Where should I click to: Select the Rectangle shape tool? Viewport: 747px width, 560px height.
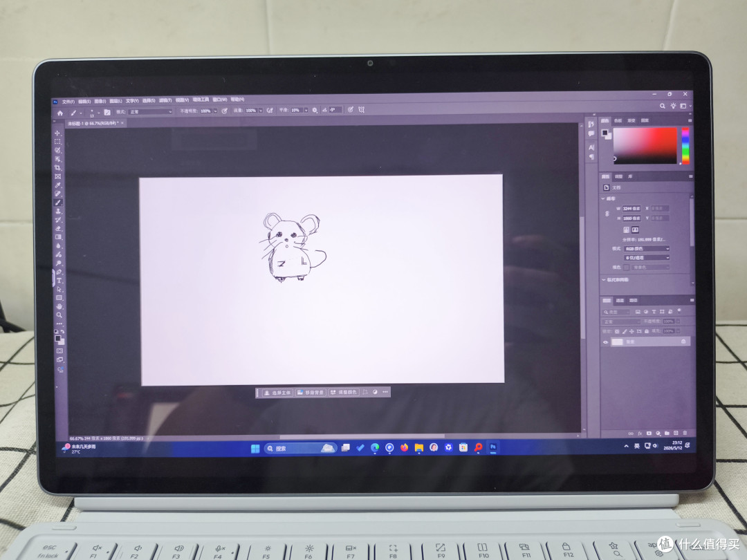coord(59,297)
